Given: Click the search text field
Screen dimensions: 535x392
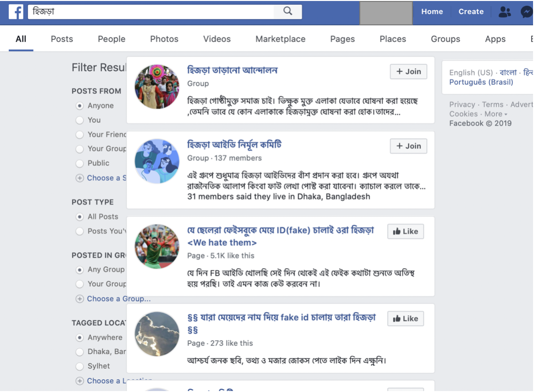Looking at the screenshot, I should [151, 12].
